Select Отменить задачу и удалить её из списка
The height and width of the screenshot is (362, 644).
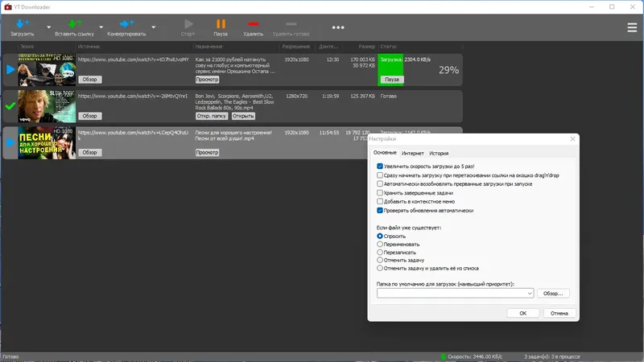pyautogui.click(x=380, y=268)
